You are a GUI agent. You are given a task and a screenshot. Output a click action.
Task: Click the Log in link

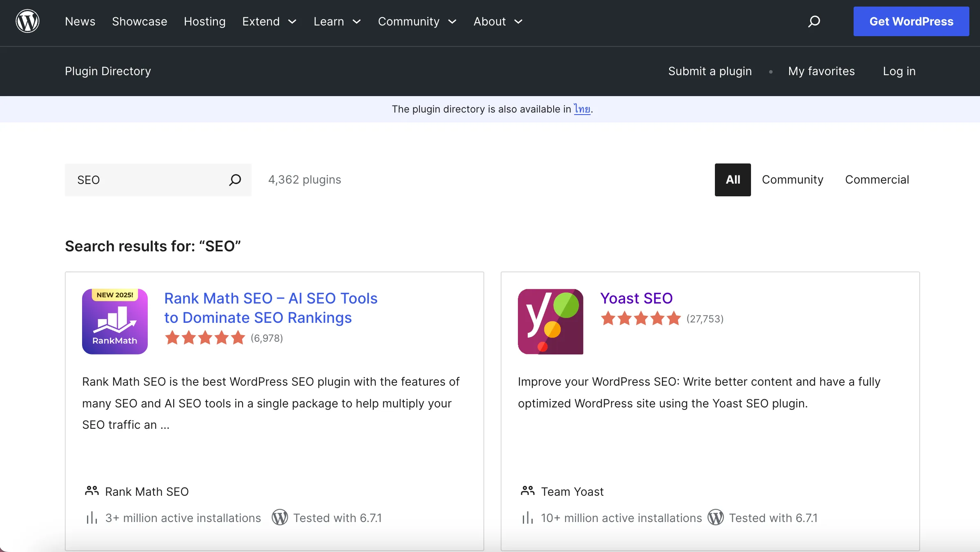click(x=899, y=71)
